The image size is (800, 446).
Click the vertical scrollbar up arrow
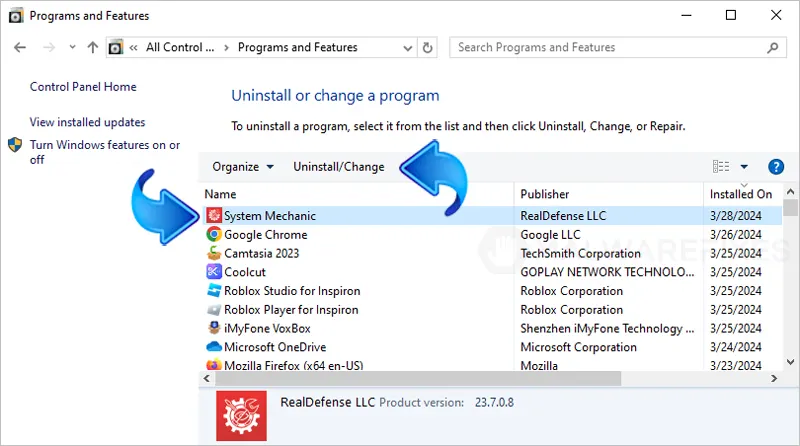click(790, 192)
